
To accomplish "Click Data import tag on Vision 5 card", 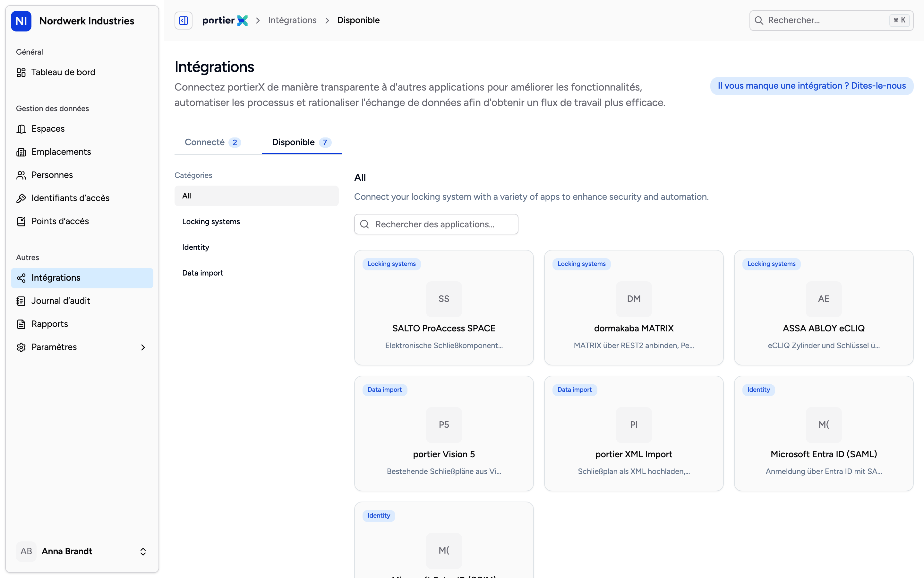I will tap(384, 390).
